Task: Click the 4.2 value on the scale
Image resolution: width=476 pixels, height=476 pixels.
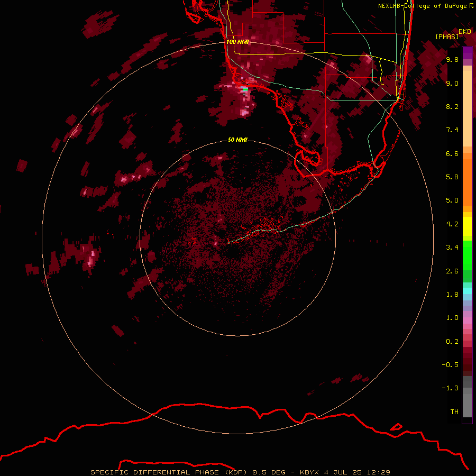Action: (x=452, y=224)
